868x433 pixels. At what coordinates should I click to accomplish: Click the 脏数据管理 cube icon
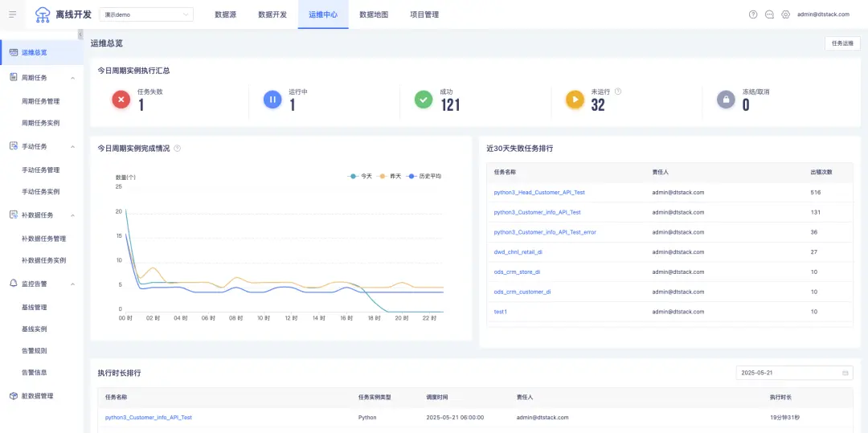point(14,396)
